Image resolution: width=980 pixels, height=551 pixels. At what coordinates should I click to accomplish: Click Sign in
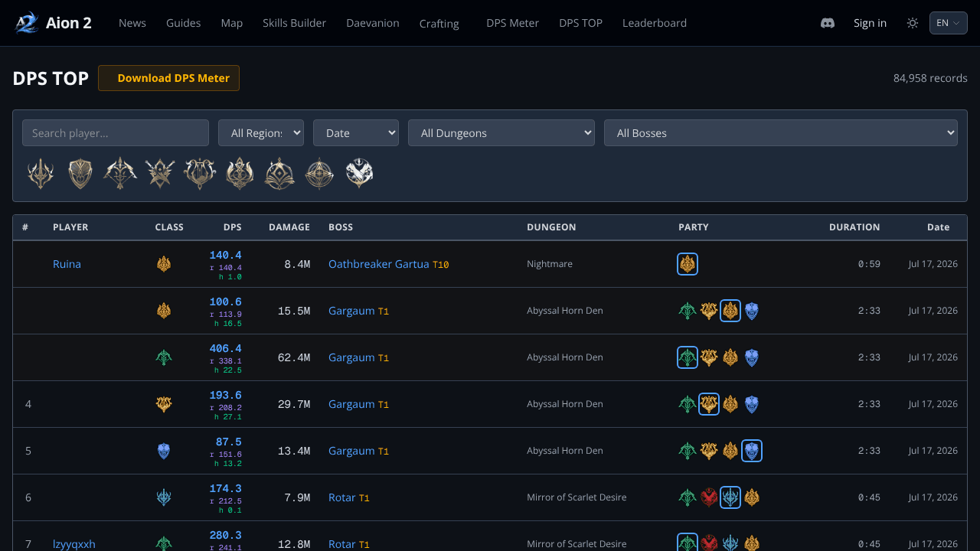tap(871, 23)
